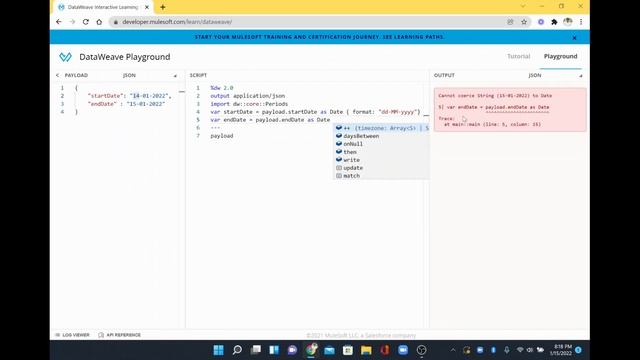Open File Explorer from the taskbar

pos(366,350)
